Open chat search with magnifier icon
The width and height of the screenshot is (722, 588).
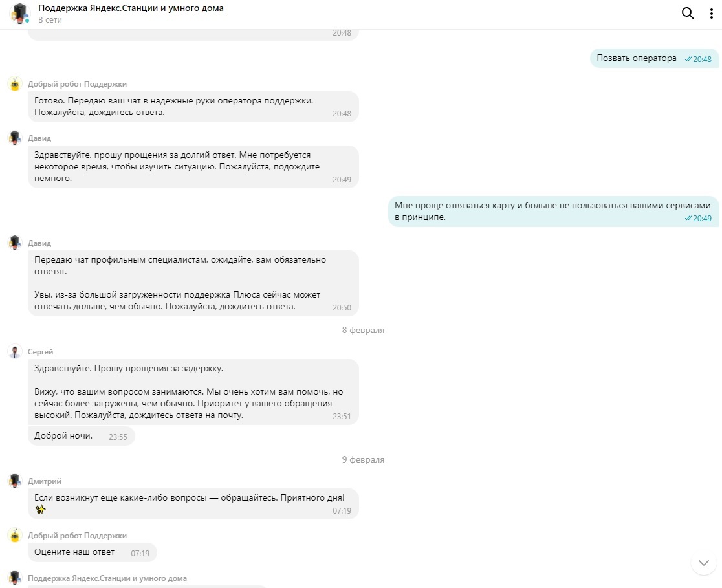(688, 14)
